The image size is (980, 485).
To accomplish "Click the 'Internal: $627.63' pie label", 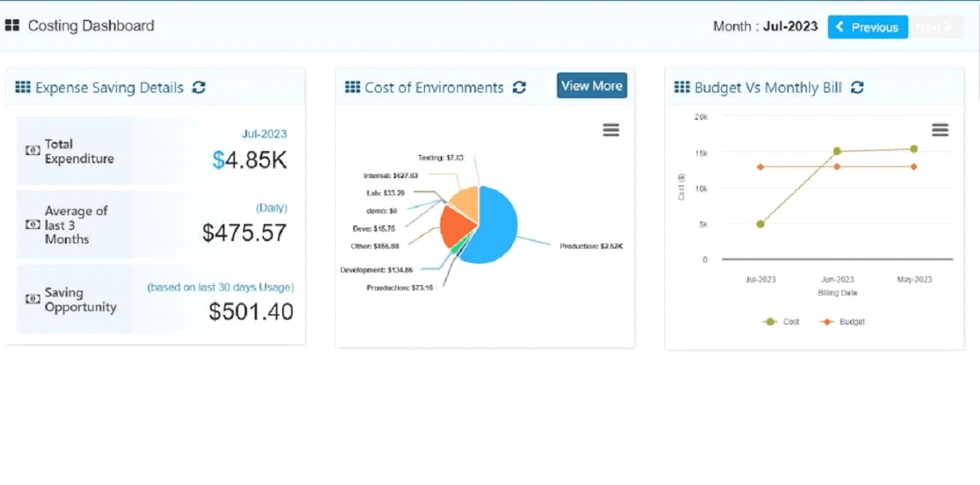I will point(391,176).
